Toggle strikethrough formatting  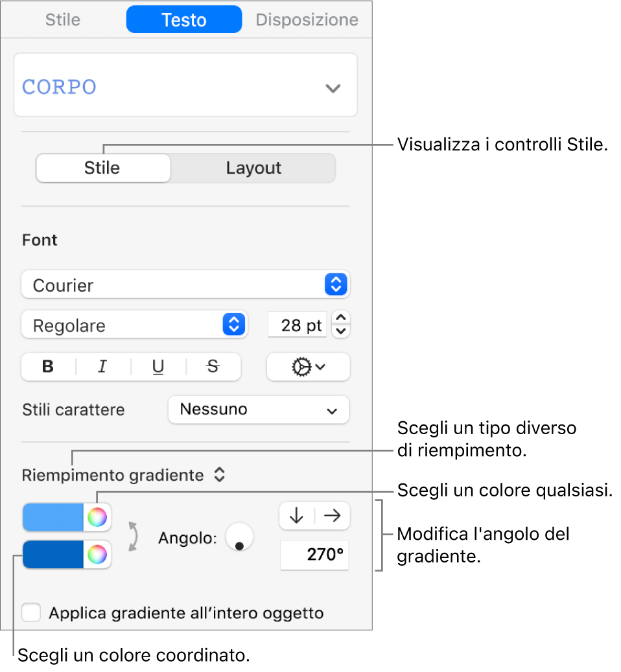(x=213, y=367)
